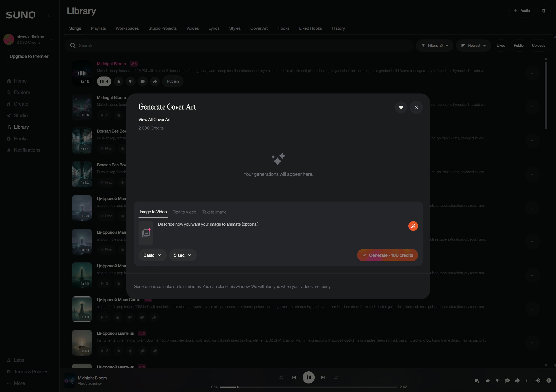Viewport: 556px width, 392px height.
Task: Click the library Search field
Action: tap(239, 46)
